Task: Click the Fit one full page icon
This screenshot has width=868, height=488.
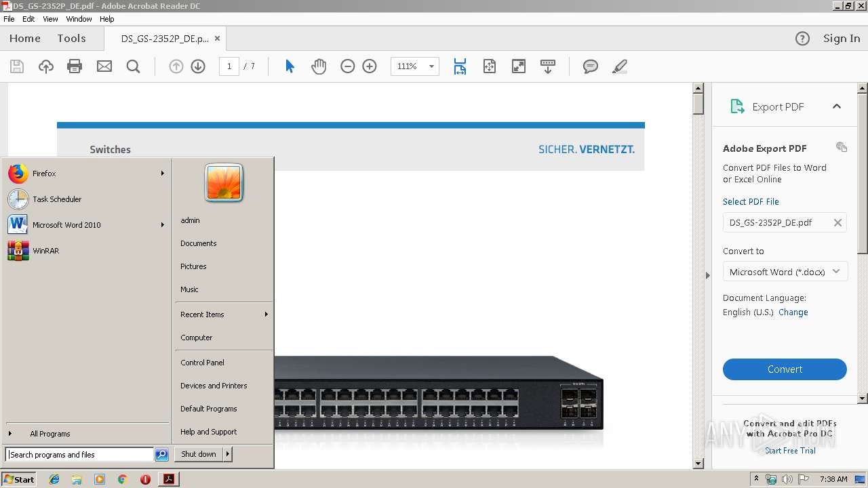Action: [490, 66]
